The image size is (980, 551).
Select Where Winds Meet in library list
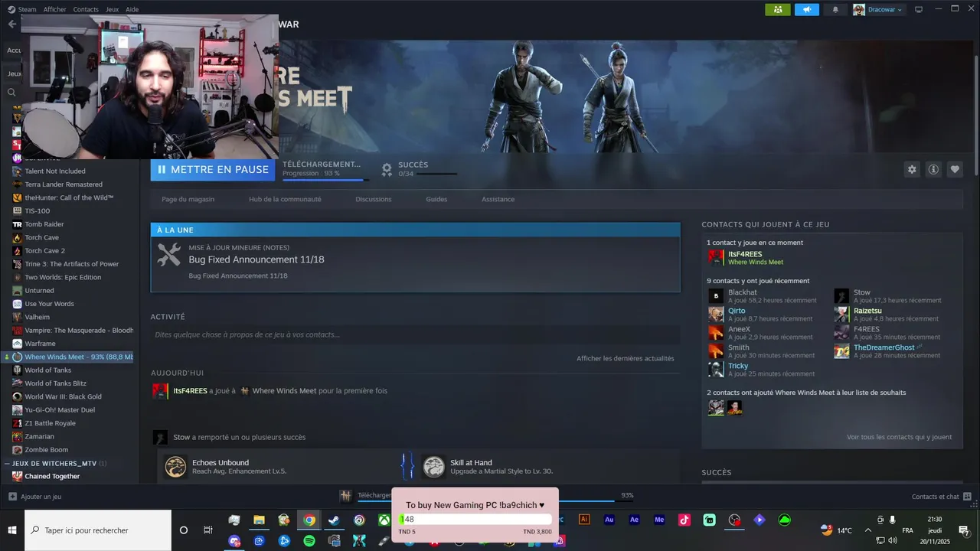point(69,357)
